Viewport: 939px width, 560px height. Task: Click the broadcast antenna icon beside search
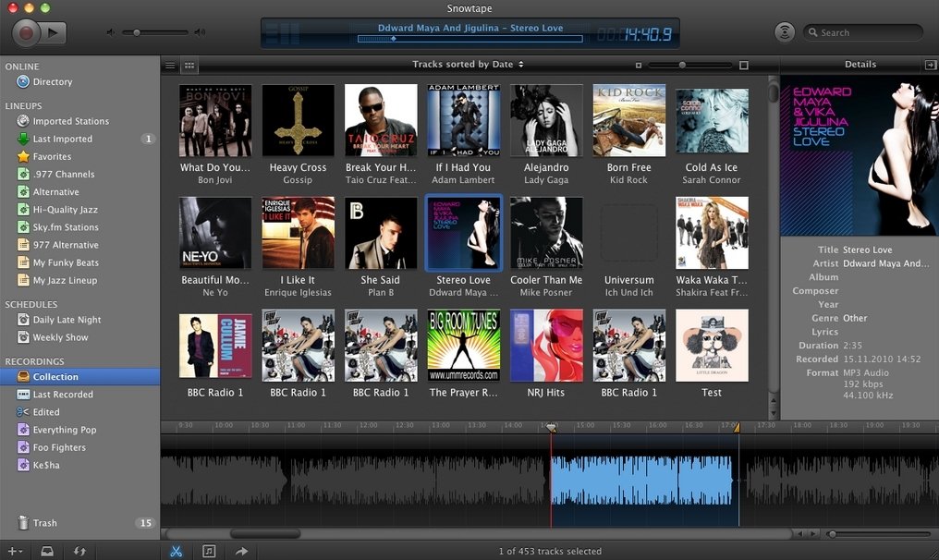(x=785, y=32)
